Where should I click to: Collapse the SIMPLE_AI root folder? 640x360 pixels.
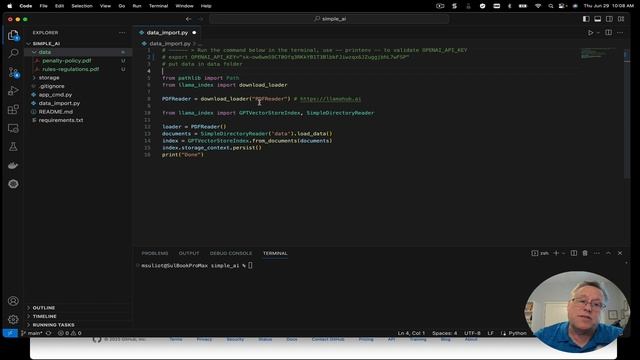point(46,43)
